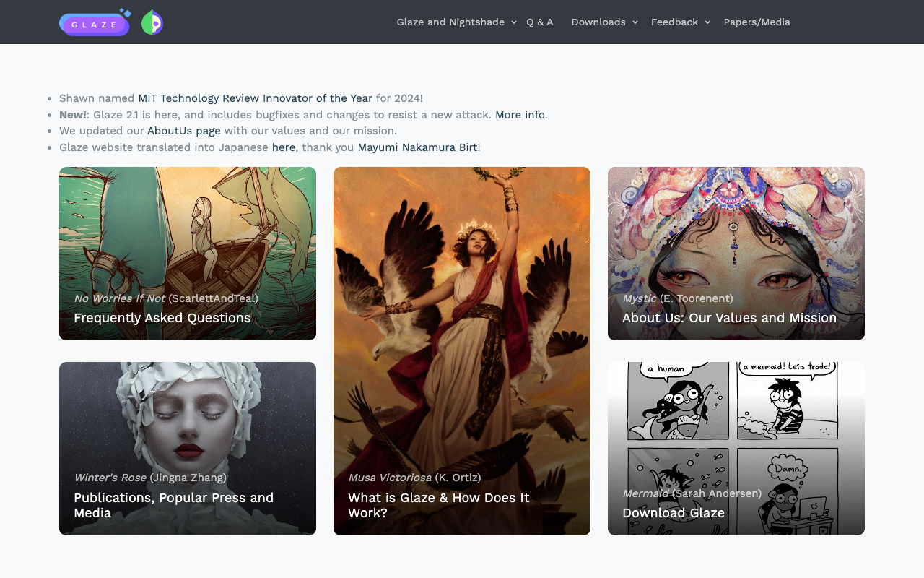The image size is (924, 578).
Task: Click the 'Winter's Rose (Jingna Zhang)' caption
Action: tap(150, 478)
